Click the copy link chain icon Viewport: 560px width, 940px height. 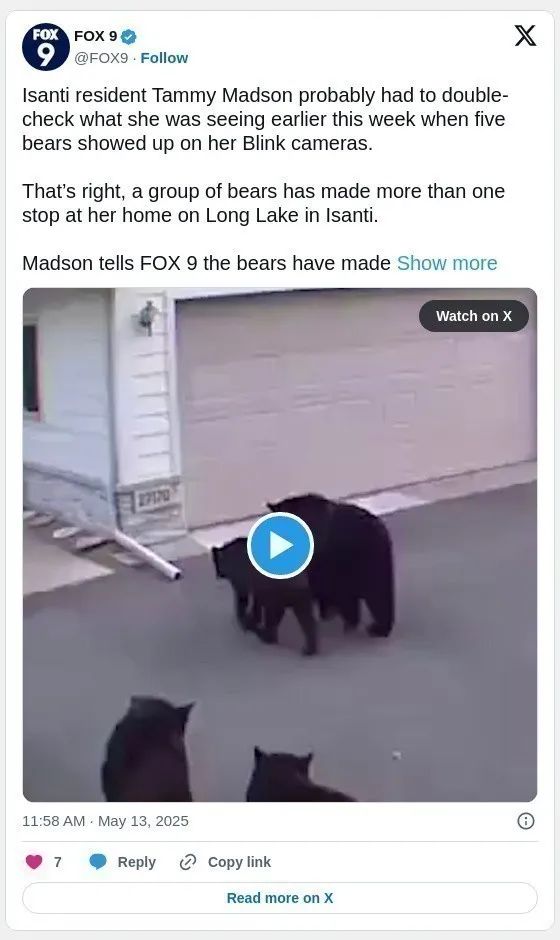(x=188, y=862)
